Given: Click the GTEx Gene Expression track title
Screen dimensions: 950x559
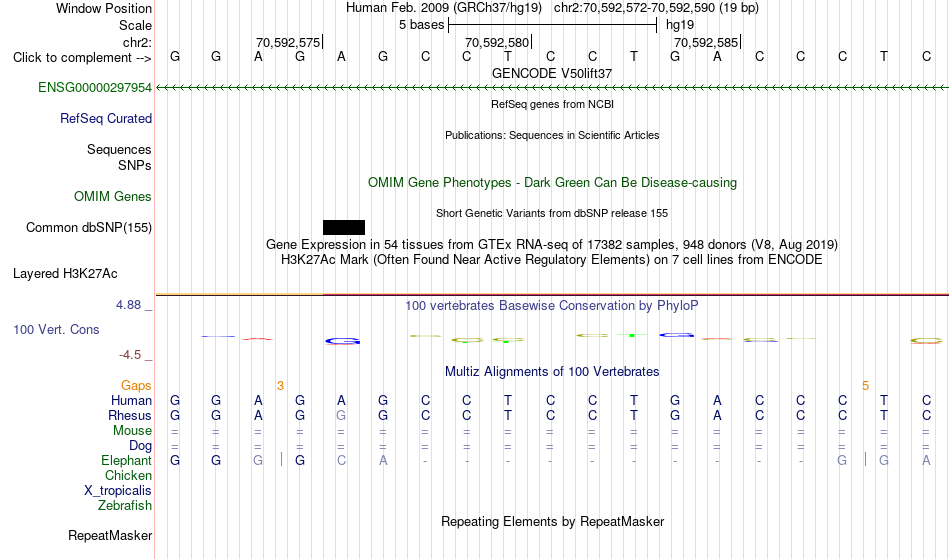Looking at the screenshot, I should [552, 245].
